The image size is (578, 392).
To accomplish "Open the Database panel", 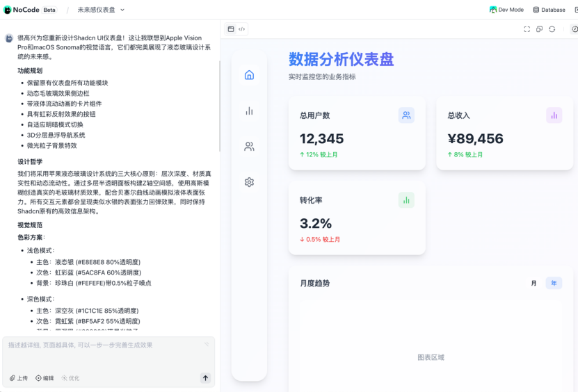I will [549, 10].
